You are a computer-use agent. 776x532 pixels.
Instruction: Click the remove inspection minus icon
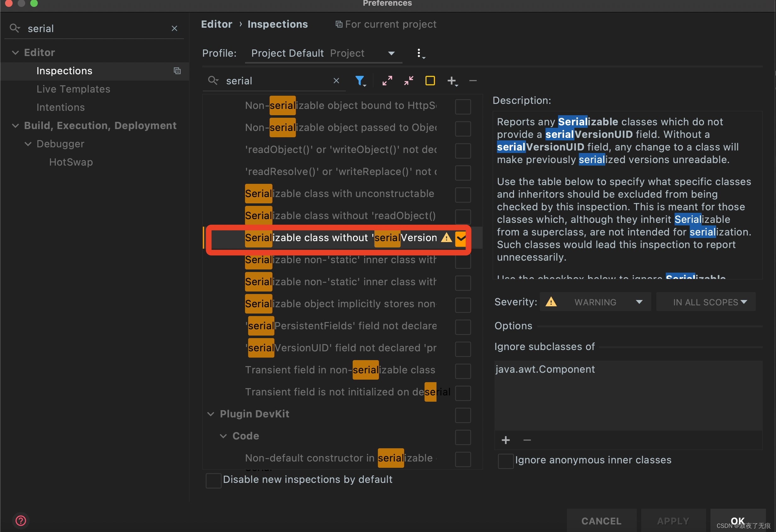point(473,81)
